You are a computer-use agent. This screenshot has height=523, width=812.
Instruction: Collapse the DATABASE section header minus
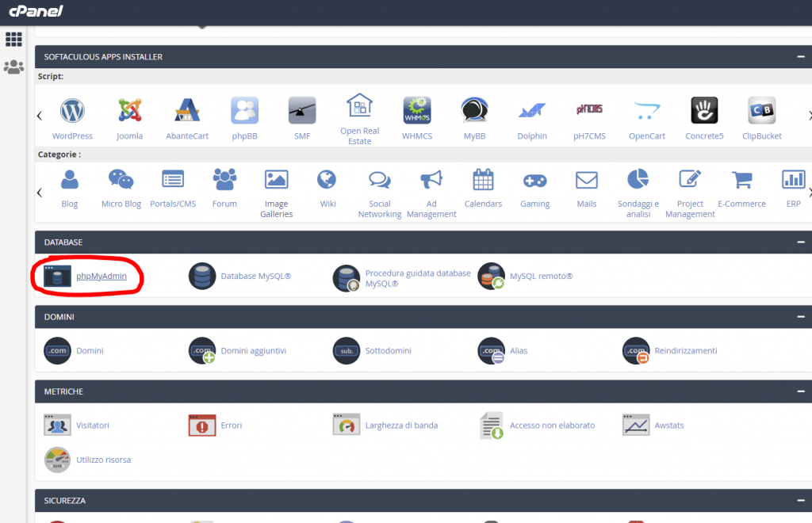pos(800,242)
